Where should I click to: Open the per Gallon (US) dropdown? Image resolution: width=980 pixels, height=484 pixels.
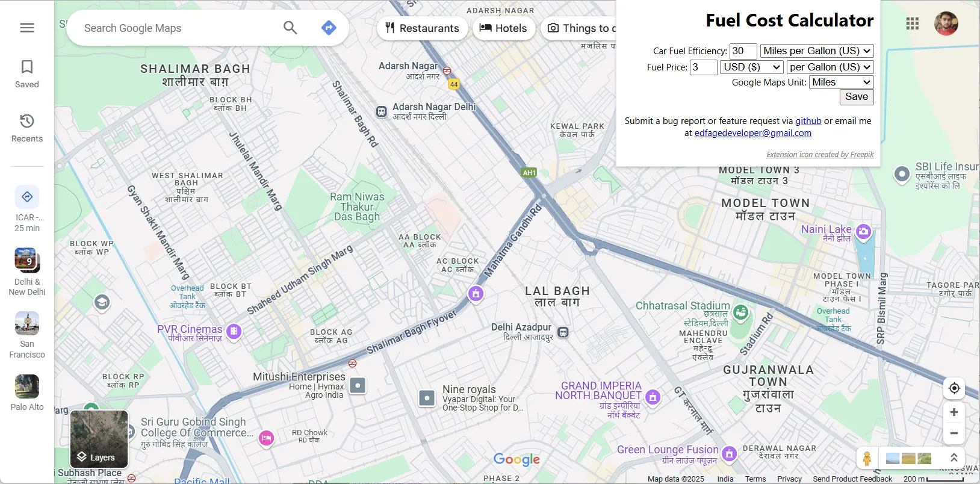830,67
